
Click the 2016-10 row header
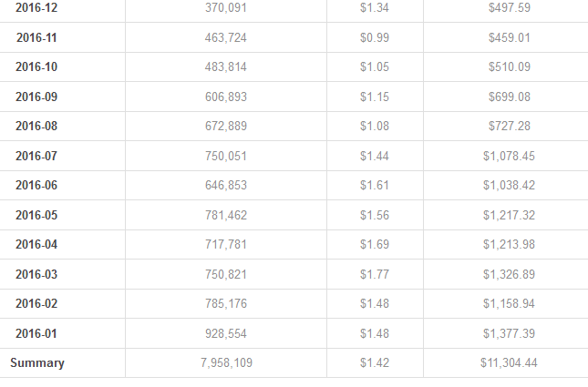(37, 67)
